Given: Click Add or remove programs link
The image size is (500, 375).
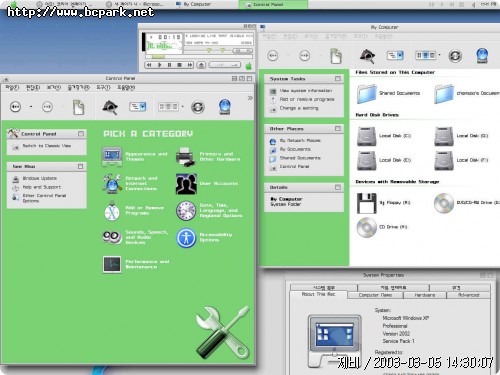Looking at the screenshot, I should tap(307, 99).
